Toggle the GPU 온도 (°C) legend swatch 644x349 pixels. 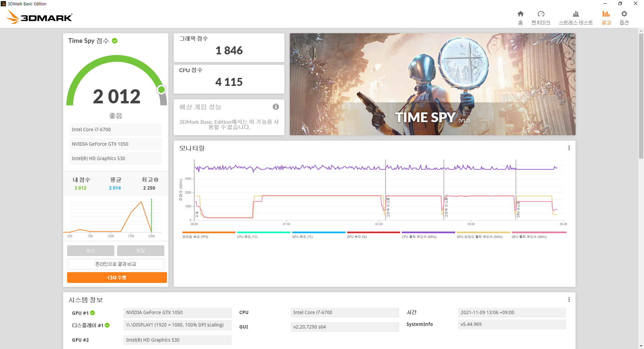coord(319,232)
